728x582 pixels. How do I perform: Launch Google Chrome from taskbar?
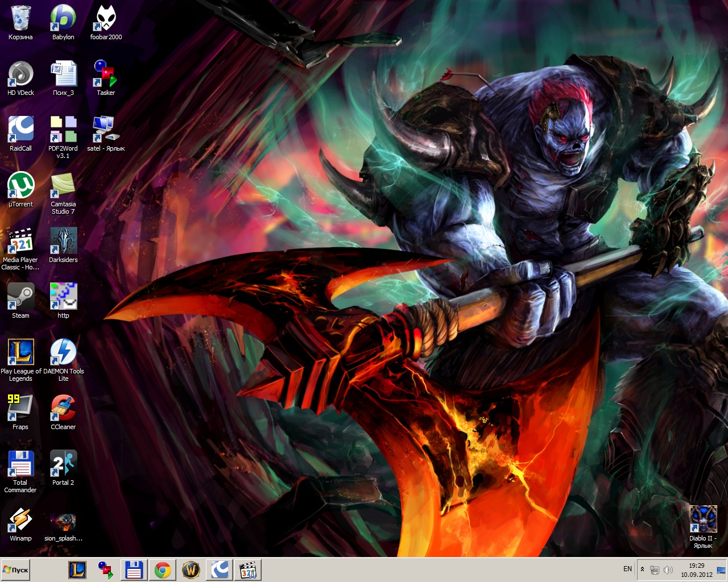click(x=163, y=569)
